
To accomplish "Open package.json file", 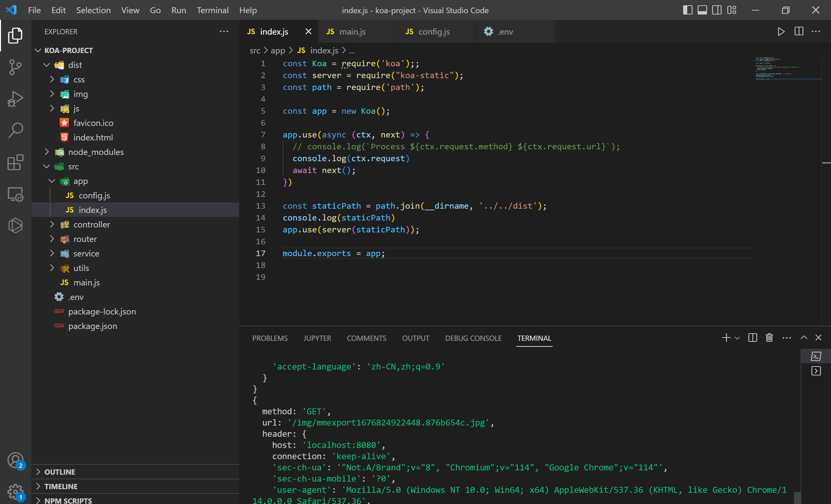I will point(135,326).
